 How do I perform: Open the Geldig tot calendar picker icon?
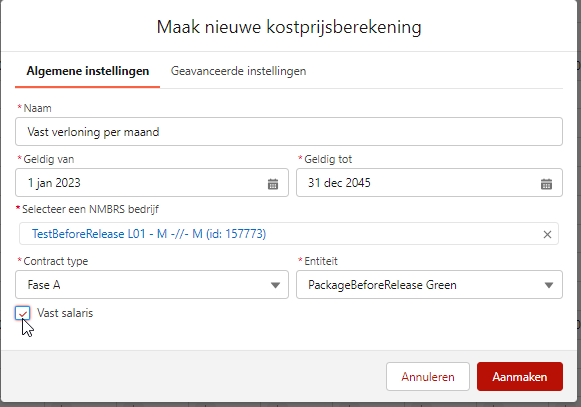click(x=547, y=184)
